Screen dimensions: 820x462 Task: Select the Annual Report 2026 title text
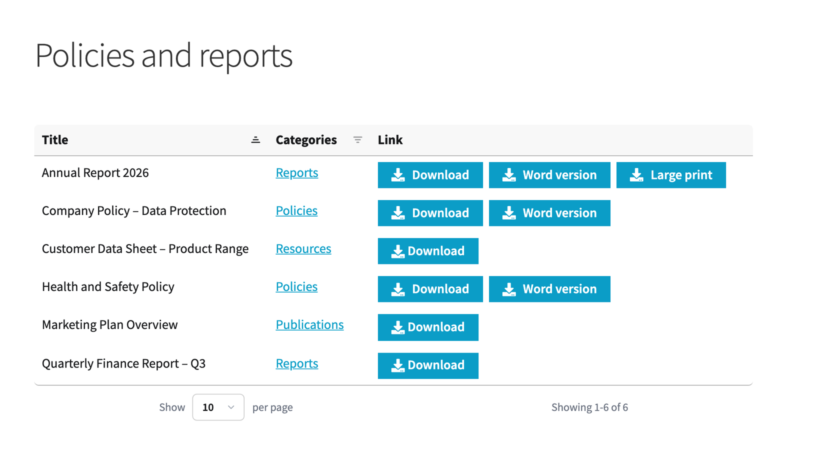click(95, 173)
